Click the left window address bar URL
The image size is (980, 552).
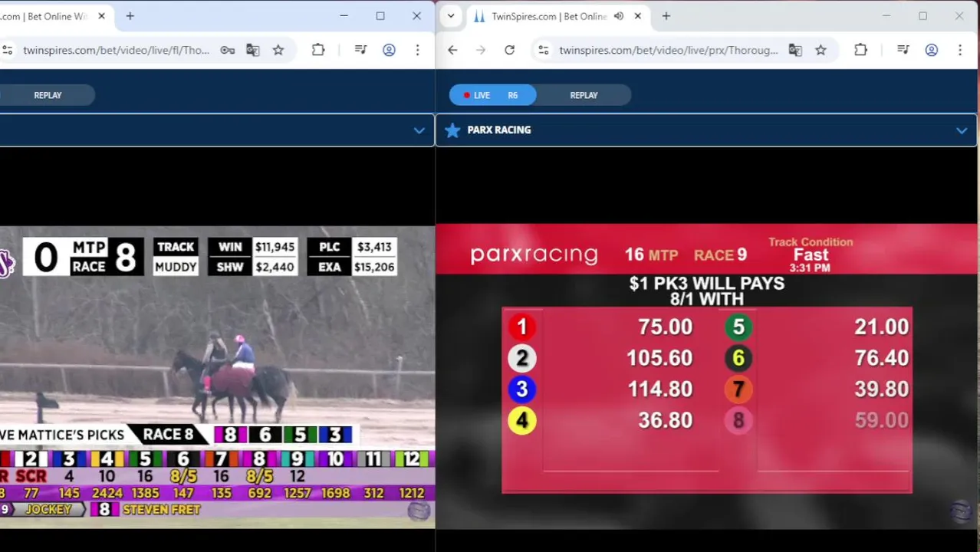[x=116, y=50]
